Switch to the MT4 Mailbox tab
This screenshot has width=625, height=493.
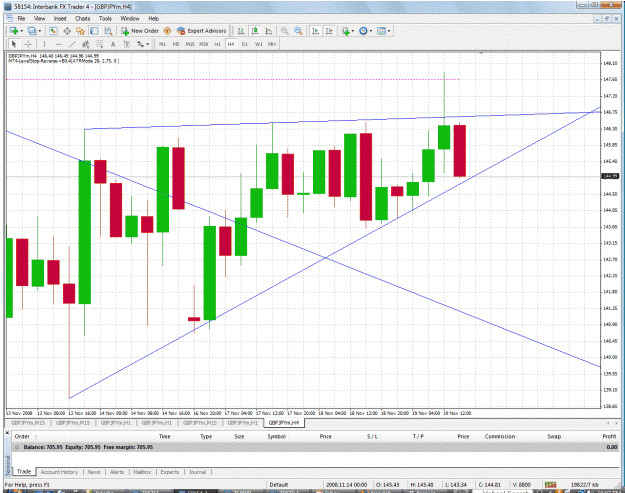coord(142,472)
